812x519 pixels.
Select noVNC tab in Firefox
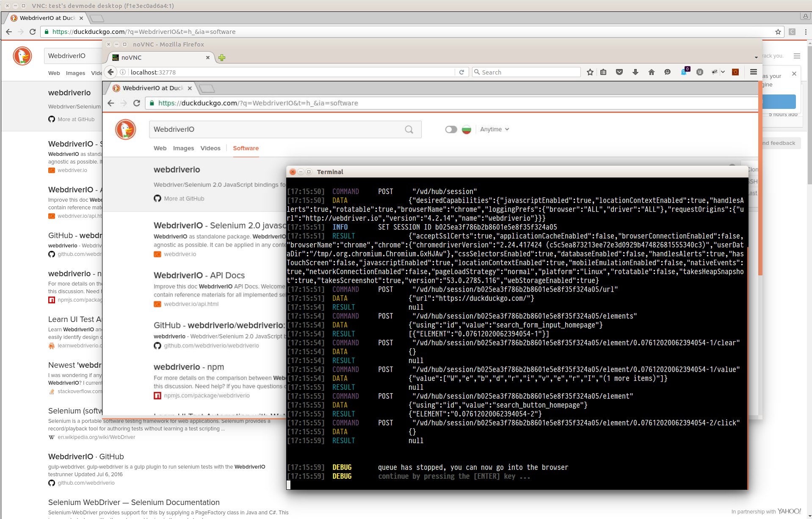point(161,58)
